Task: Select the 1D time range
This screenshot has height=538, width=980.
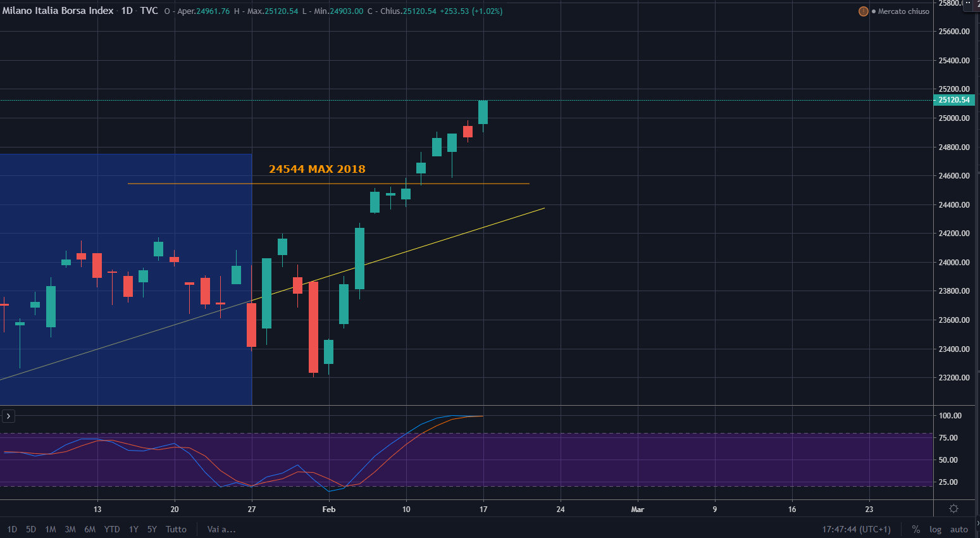Action: coord(12,529)
